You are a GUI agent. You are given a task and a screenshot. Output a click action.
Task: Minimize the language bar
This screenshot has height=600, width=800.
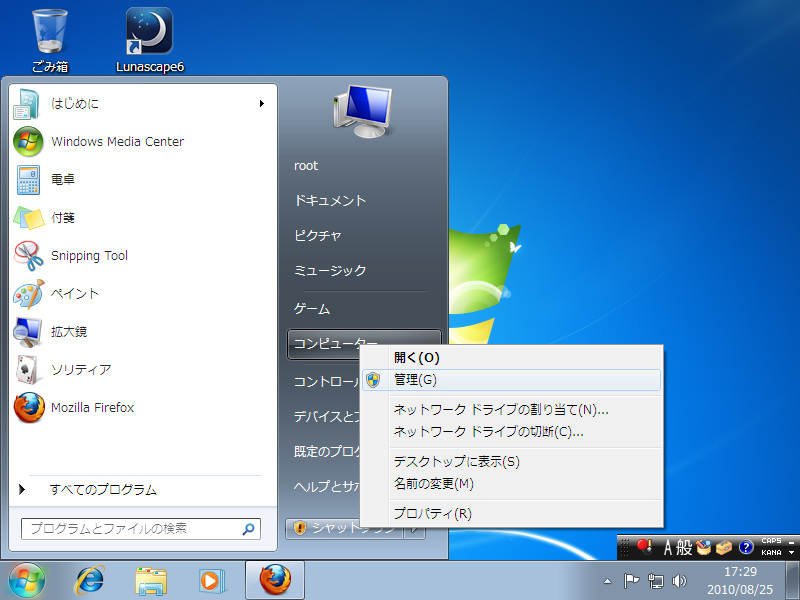[x=791, y=541]
